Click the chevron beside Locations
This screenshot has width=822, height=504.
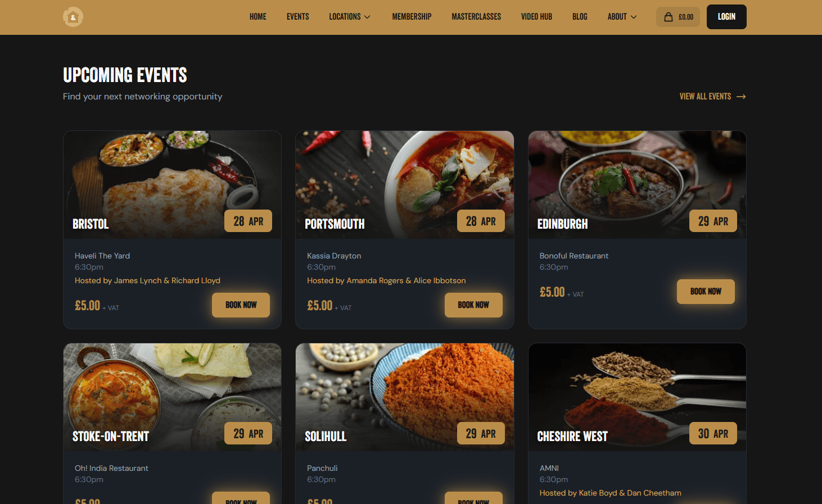click(367, 17)
